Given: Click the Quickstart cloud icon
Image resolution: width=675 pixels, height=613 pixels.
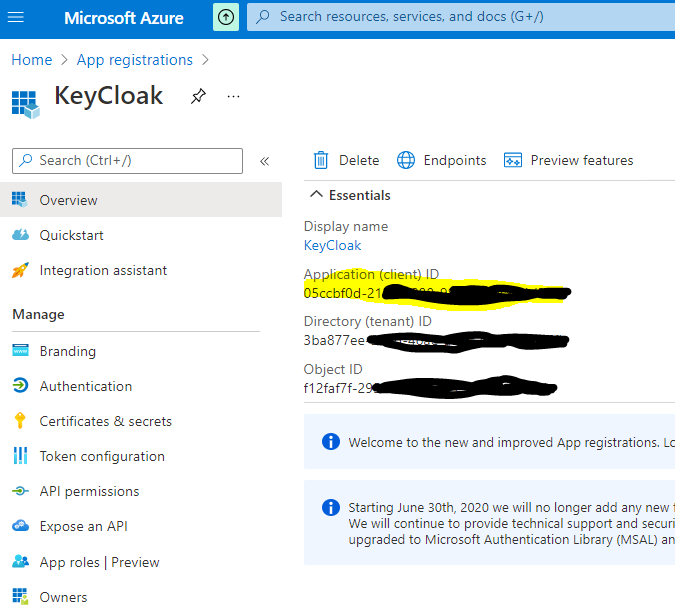Looking at the screenshot, I should 20,235.
